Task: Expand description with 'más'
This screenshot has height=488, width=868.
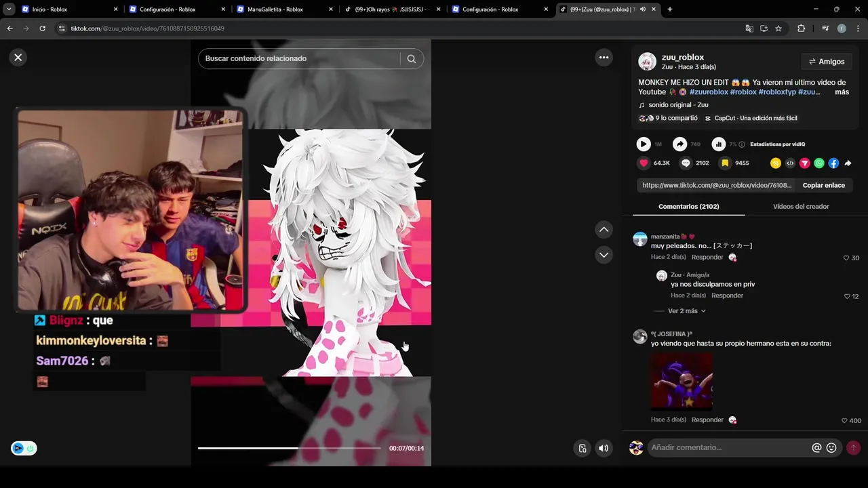Action: click(842, 92)
